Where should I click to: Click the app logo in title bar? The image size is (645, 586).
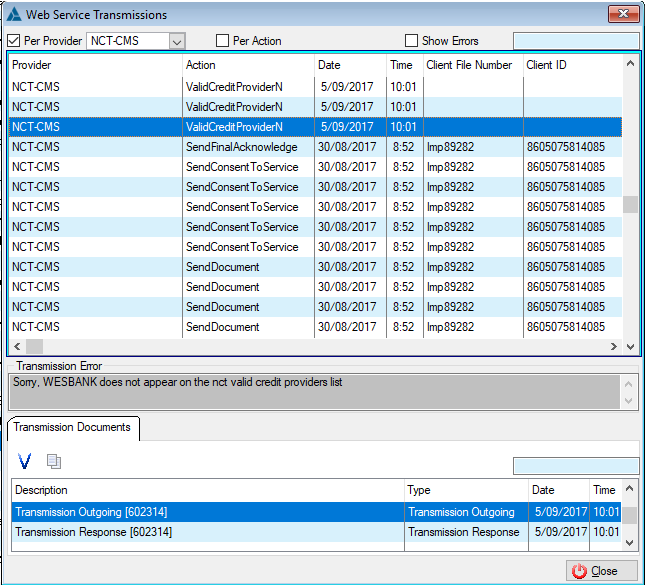pos(14,15)
